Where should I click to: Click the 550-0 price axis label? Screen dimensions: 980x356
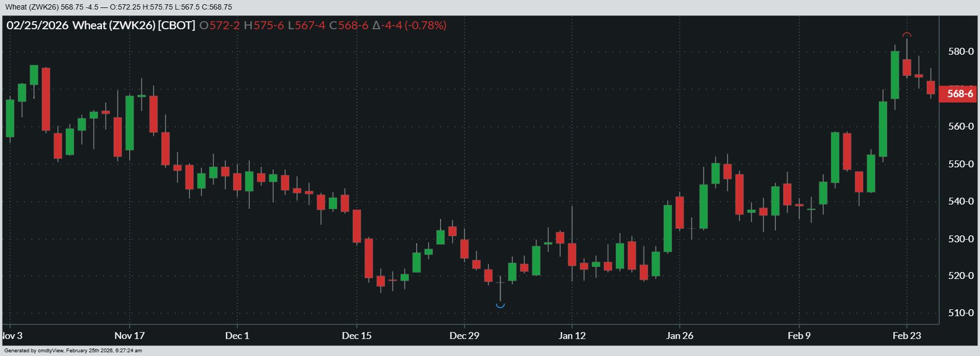click(961, 164)
